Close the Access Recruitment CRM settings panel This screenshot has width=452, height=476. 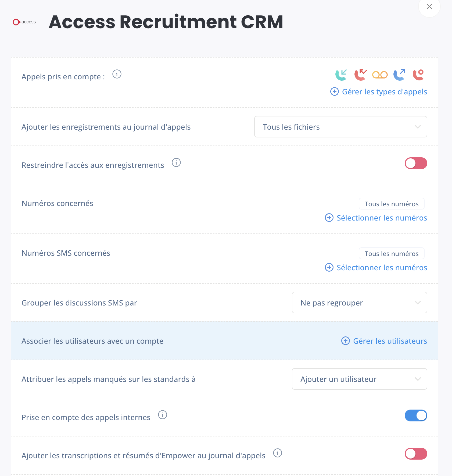(x=429, y=6)
